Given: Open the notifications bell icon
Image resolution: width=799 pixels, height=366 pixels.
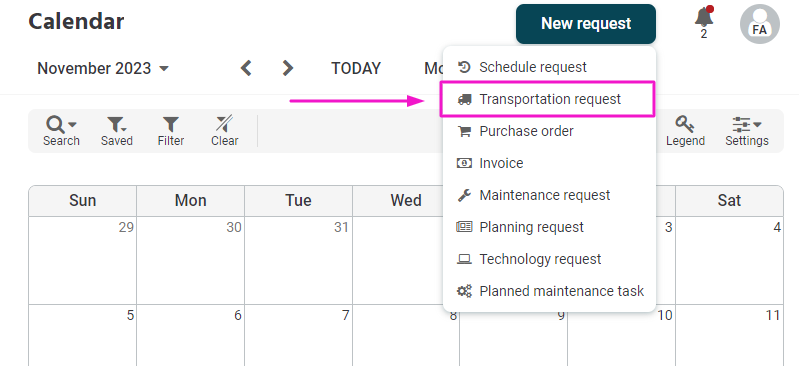Looking at the screenshot, I should [x=704, y=19].
